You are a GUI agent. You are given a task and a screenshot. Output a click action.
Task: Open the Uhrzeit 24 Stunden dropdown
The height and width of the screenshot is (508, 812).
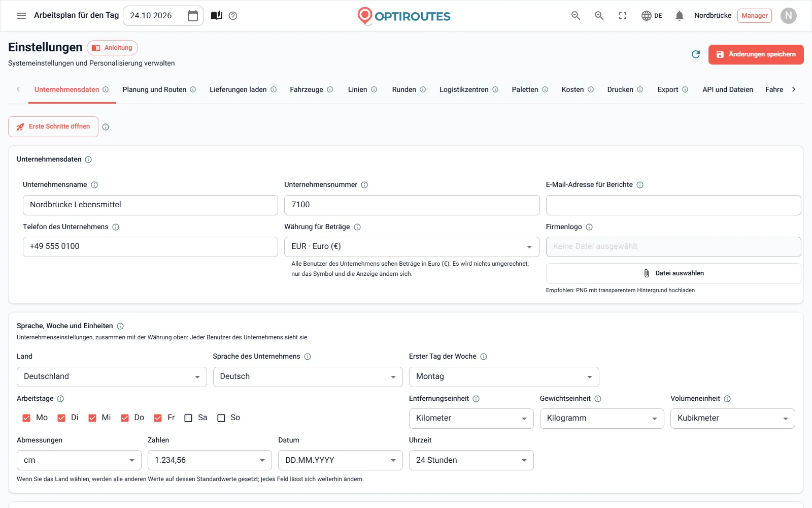(x=471, y=460)
